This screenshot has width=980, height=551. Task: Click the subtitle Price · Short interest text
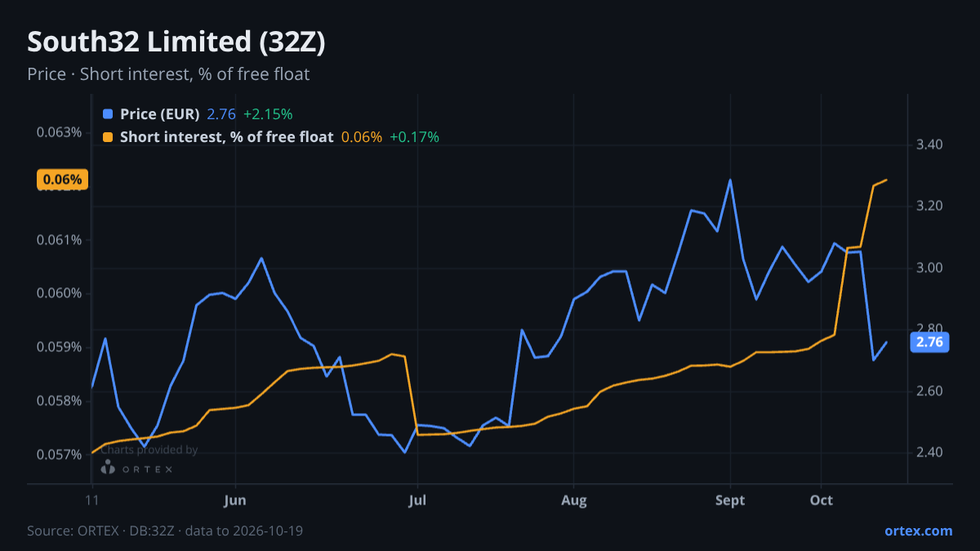click(x=168, y=74)
